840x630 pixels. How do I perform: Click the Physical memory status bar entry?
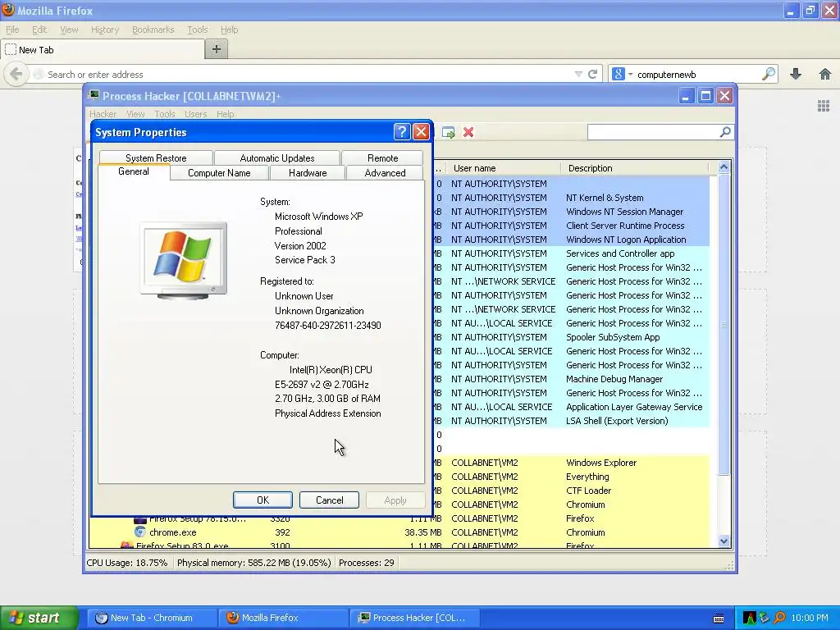(254, 563)
